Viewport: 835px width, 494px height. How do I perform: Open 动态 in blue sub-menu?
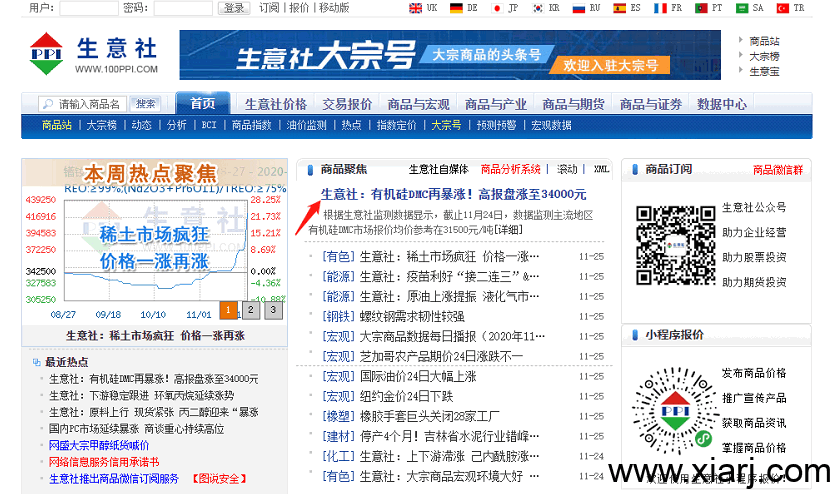[141, 125]
